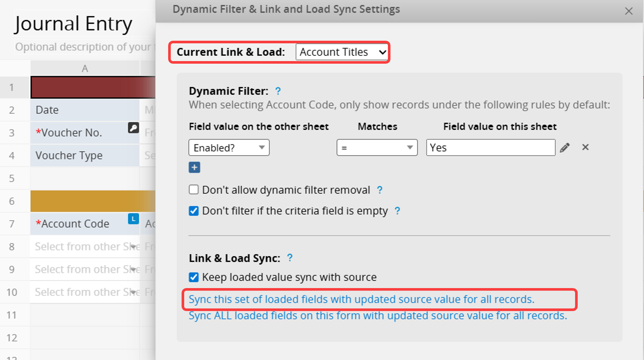Open the Current Link & Load dropdown

342,52
